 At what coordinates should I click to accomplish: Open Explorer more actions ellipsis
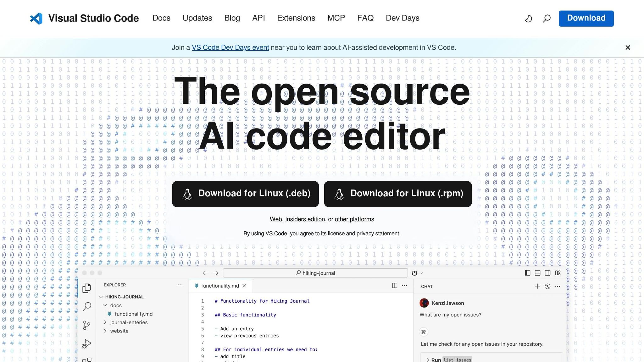coord(180,285)
